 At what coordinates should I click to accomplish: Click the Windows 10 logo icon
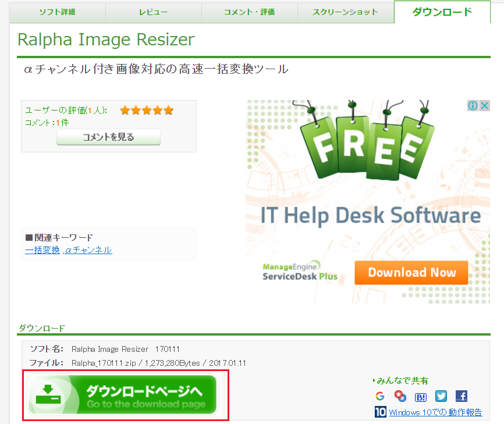pyautogui.click(x=380, y=412)
